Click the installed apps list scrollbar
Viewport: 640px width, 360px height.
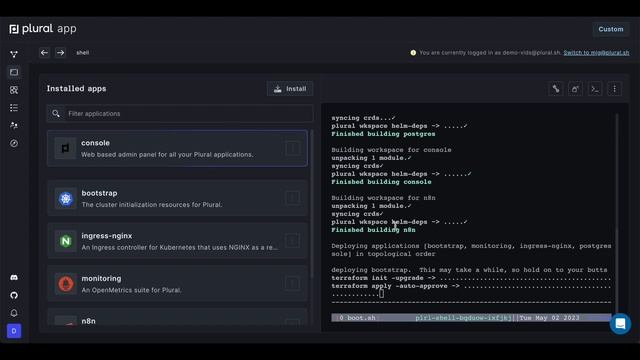click(312, 204)
